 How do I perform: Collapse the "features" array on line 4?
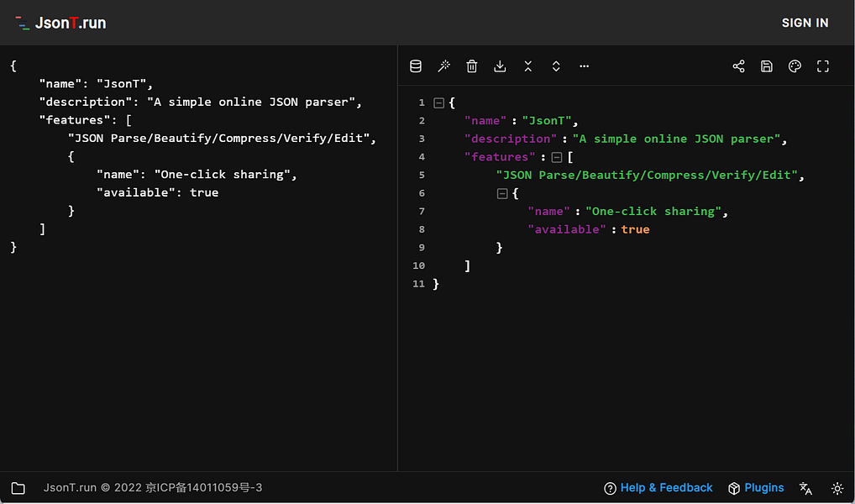(556, 157)
